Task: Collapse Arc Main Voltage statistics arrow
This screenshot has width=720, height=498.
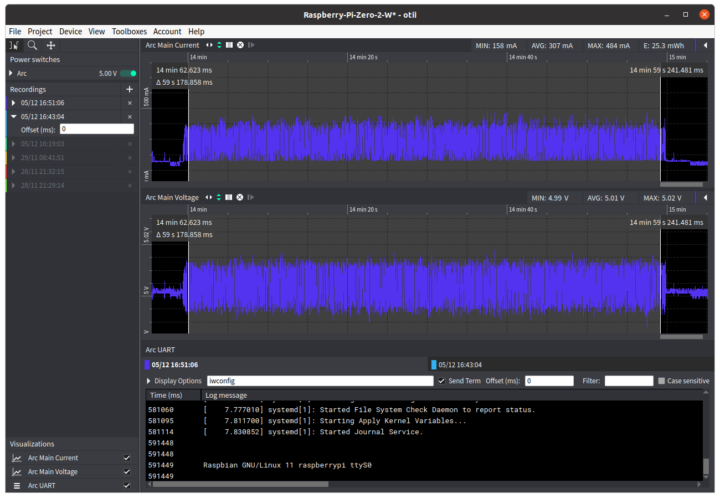Action: pyautogui.click(x=705, y=197)
